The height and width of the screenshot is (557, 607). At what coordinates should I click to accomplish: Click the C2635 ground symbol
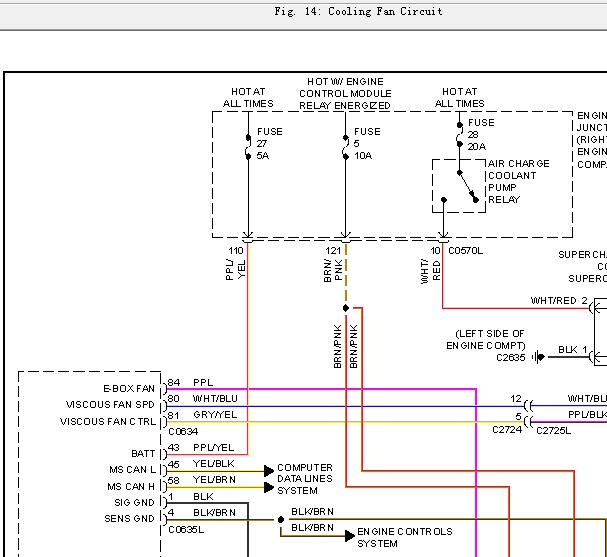(x=538, y=356)
